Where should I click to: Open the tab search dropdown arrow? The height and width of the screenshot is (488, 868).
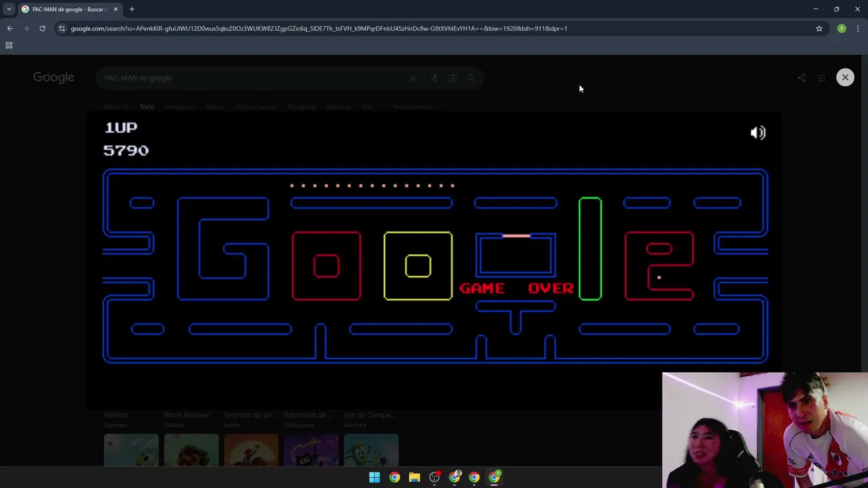click(x=9, y=9)
